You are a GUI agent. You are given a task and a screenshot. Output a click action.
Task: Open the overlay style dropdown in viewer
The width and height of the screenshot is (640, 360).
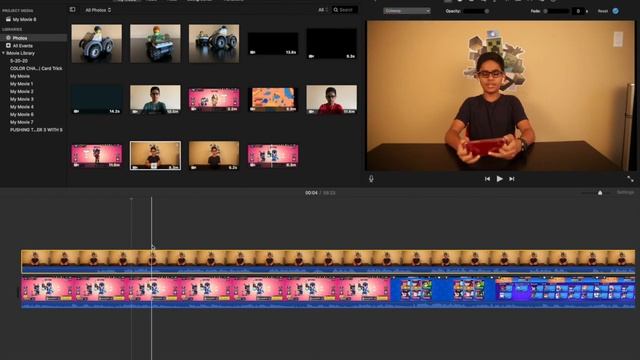(407, 11)
